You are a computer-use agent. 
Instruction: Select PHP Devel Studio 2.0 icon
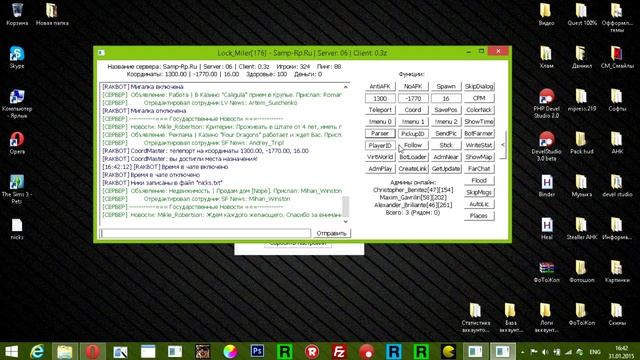point(546,104)
